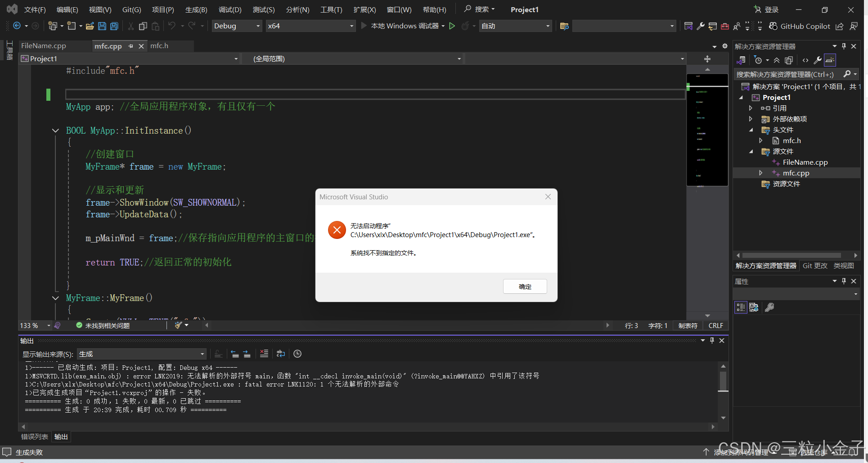Select FileName.cpp in Solution Explorer tree

[x=805, y=162]
